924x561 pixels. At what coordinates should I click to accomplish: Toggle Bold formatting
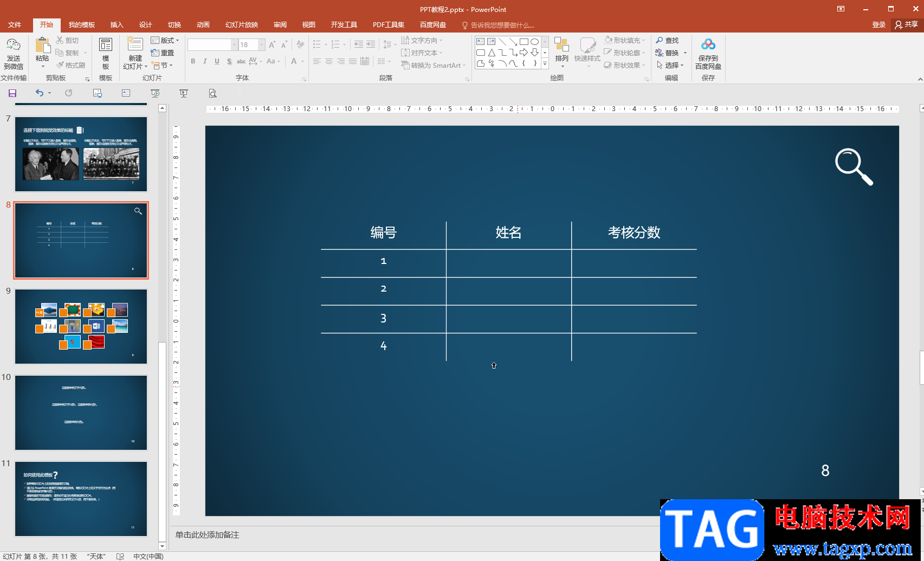pos(193,61)
